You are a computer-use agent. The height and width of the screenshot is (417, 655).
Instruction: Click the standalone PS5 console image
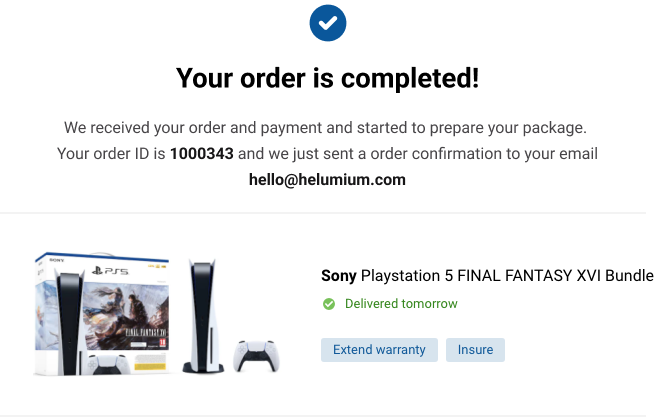coord(203,316)
